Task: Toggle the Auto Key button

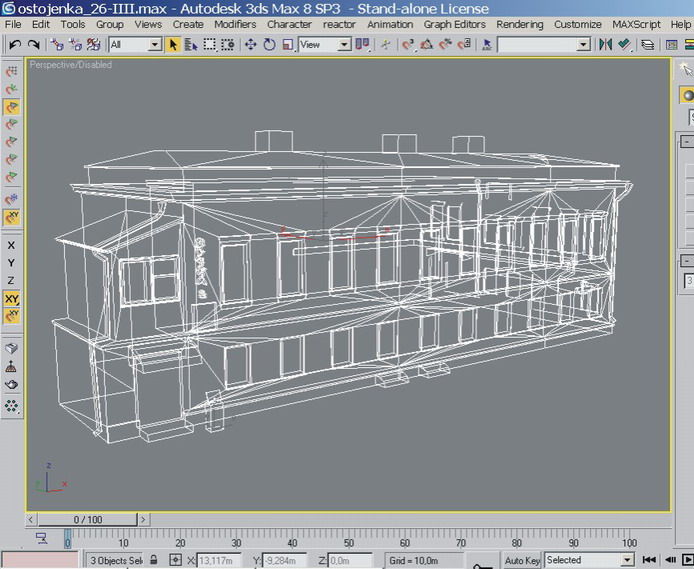Action: 522,560
